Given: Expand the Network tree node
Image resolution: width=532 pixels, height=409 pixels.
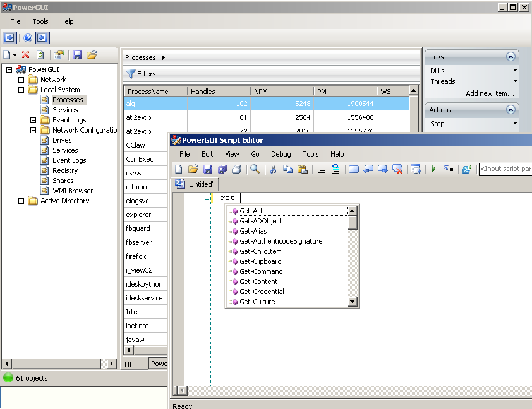Looking at the screenshot, I should pyautogui.click(x=21, y=80).
